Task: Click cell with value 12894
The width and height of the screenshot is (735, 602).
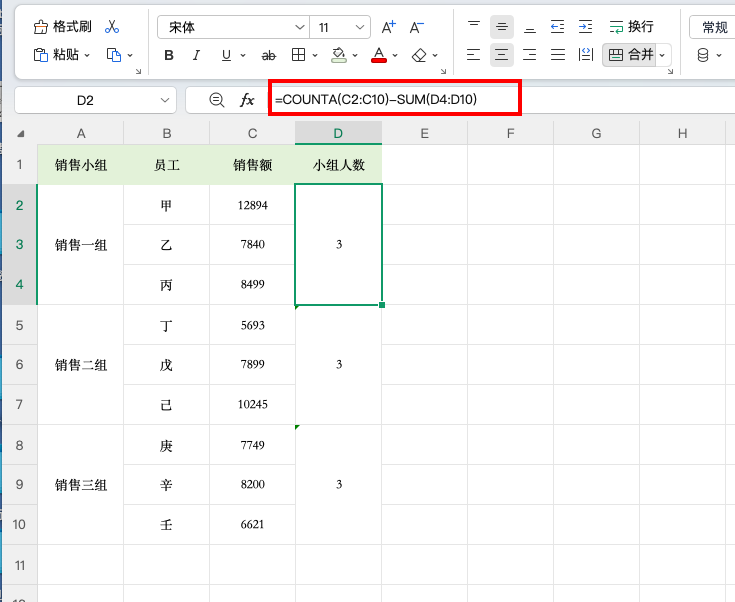Action: [x=253, y=205]
